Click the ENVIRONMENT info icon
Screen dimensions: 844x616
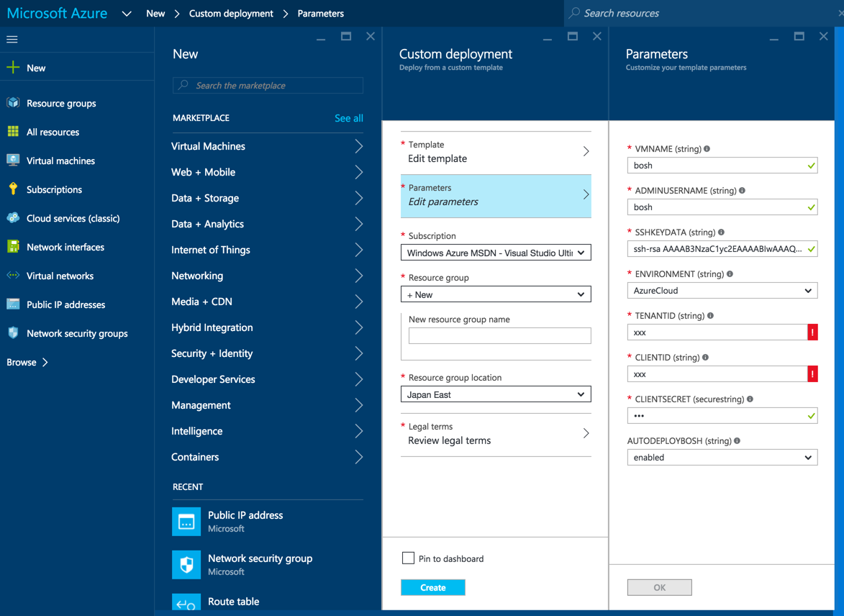(x=730, y=273)
